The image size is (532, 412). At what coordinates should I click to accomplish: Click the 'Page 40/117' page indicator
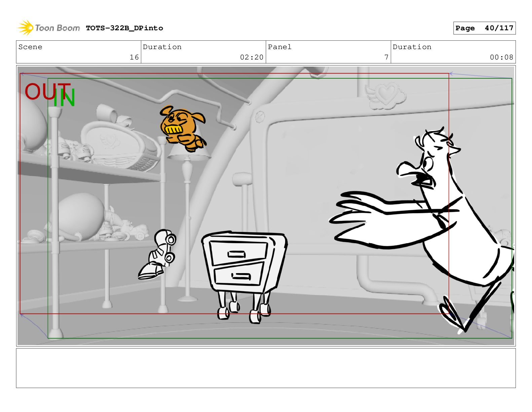(484, 28)
